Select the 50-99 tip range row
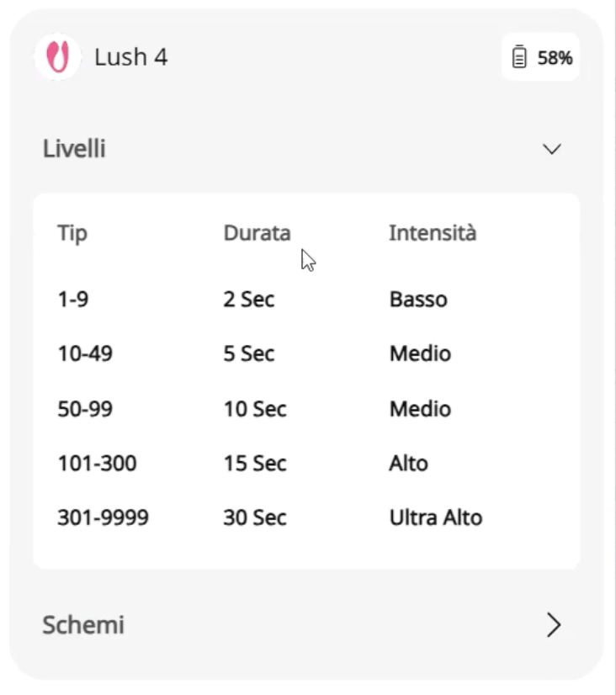Viewport: 616px width, 695px height. click(85, 409)
